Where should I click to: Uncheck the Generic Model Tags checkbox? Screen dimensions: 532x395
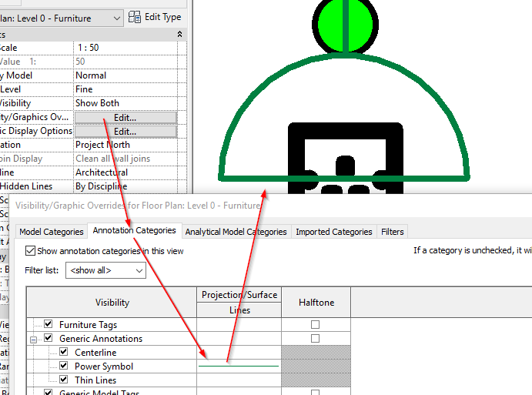click(x=49, y=392)
